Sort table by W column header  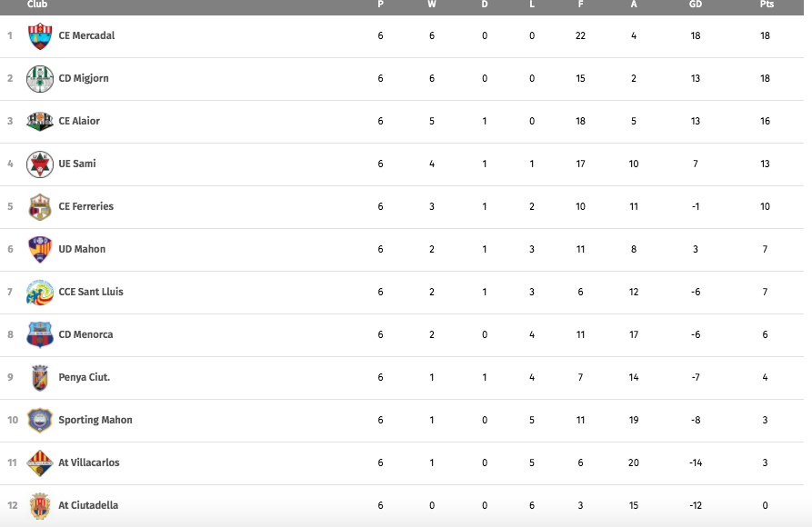point(431,5)
